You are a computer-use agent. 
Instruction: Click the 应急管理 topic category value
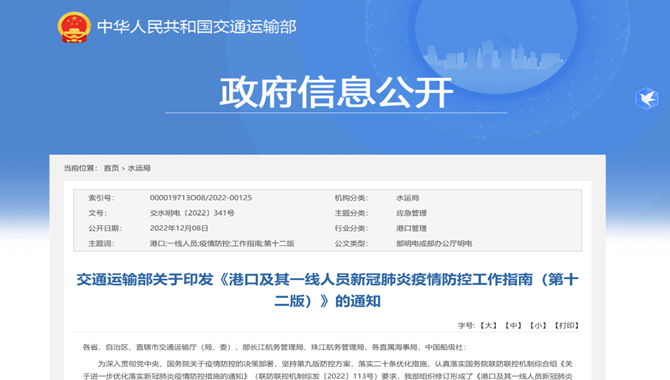pyautogui.click(x=411, y=213)
